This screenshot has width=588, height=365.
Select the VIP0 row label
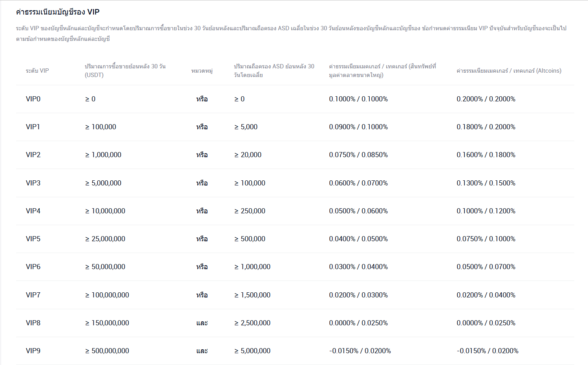pos(33,99)
